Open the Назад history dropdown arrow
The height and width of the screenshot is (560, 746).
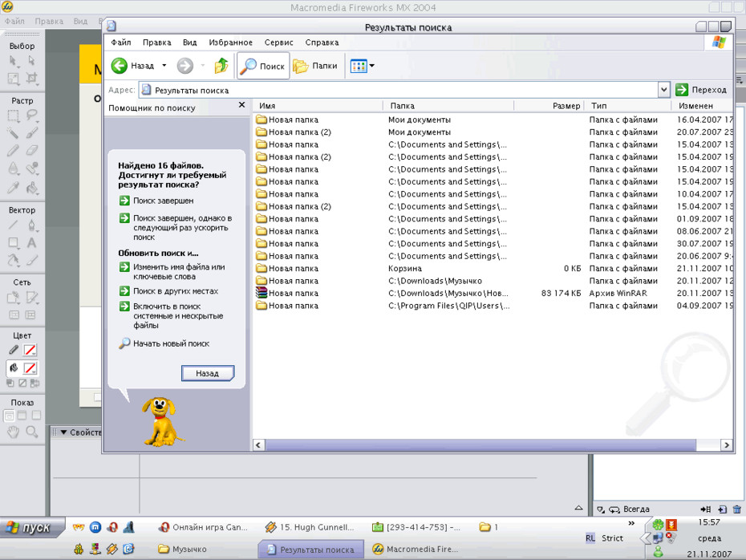164,66
